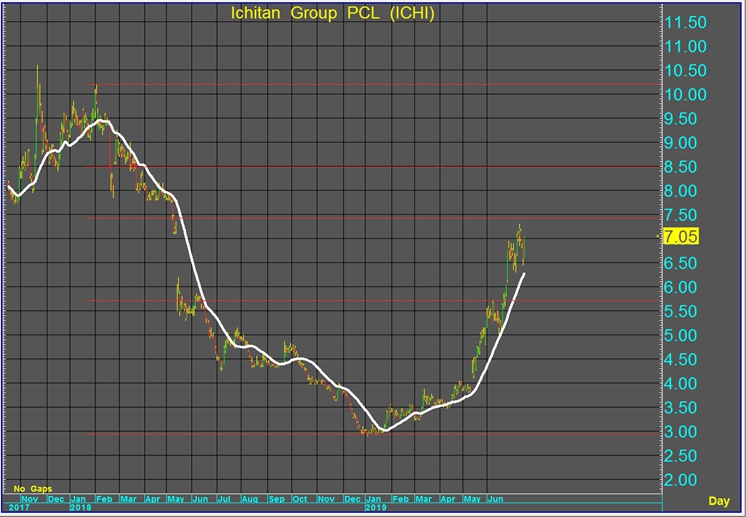This screenshot has width=746, height=517.
Task: Click the Nov label above 2017
Action: [x=29, y=499]
